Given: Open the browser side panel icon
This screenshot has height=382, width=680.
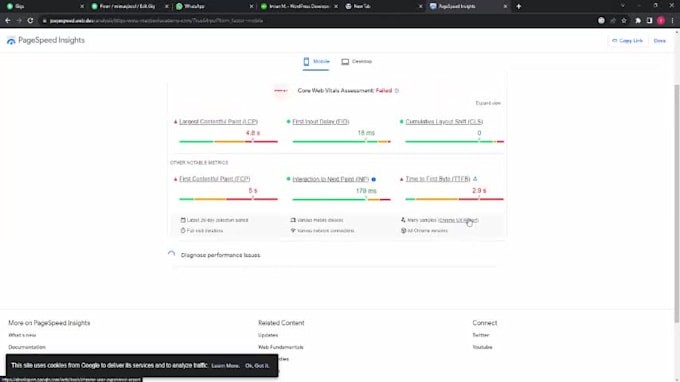Looking at the screenshot, I should [649, 20].
